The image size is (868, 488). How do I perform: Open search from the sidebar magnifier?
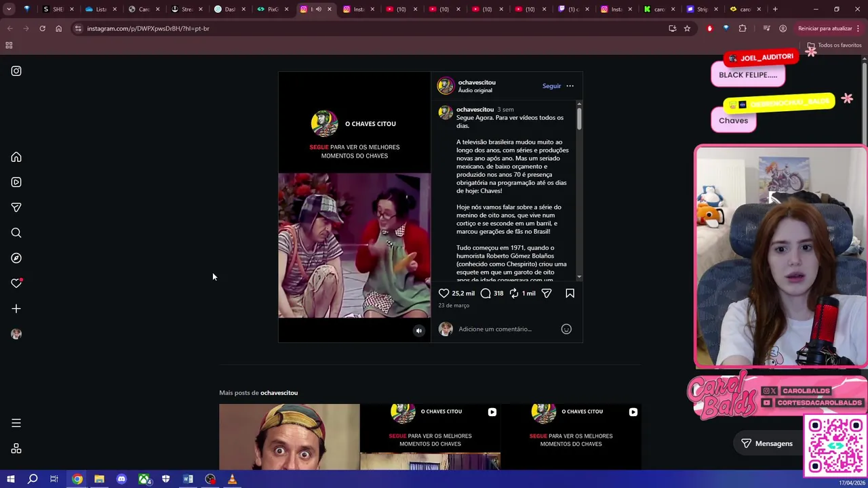[x=16, y=232]
